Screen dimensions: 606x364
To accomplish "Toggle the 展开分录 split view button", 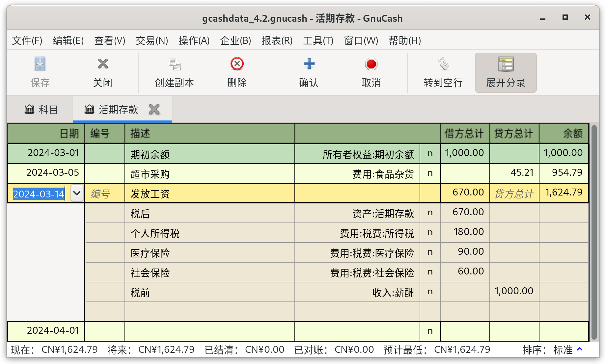I will pos(506,73).
